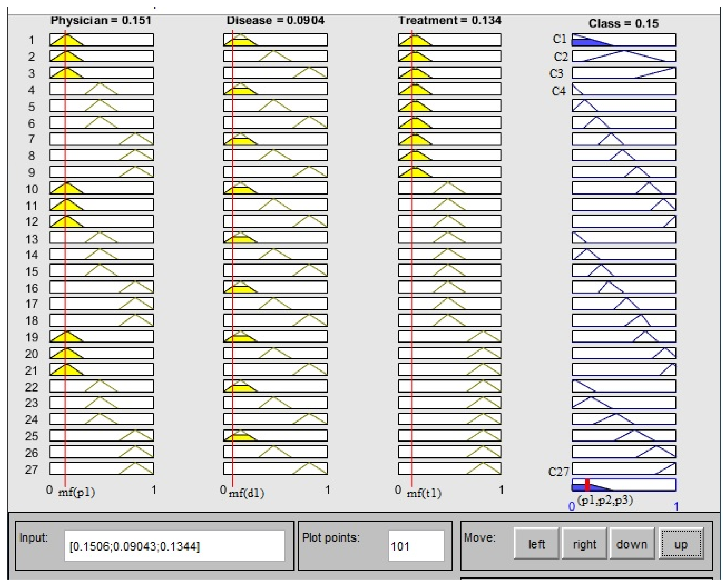The height and width of the screenshot is (588, 728).
Task: Click rule 10 Treatment membership plot
Action: point(449,188)
